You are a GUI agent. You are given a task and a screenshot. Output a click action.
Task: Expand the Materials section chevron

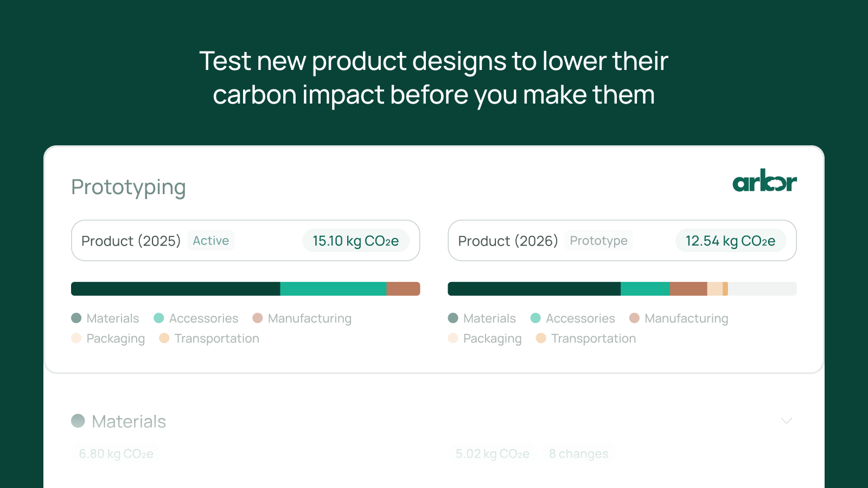click(x=786, y=421)
